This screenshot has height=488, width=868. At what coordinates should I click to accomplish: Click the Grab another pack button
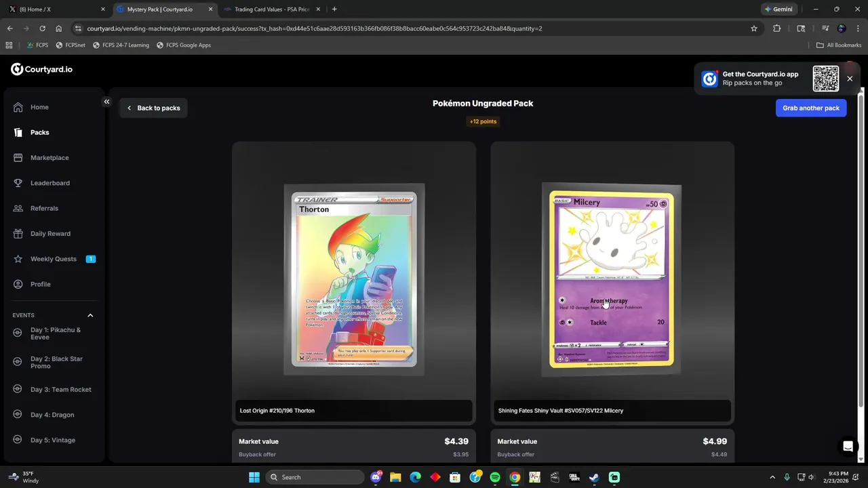[811, 108]
